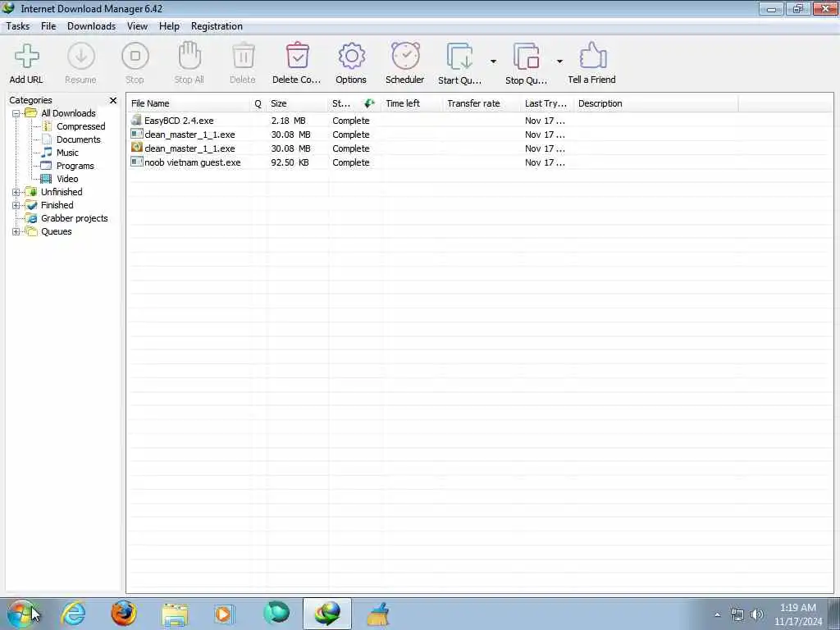Screen dimensions: 840x630
Task: Click the Start Queue toolbar icon
Action: pos(459,57)
